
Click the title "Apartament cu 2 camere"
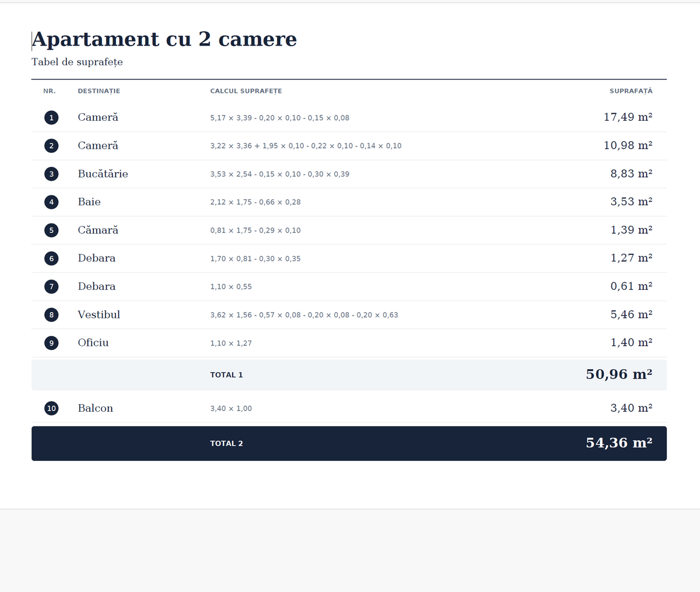[164, 39]
